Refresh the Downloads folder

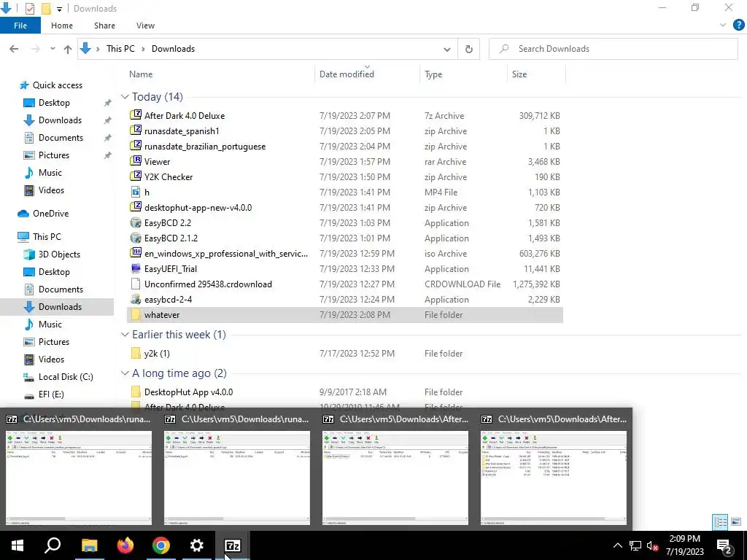pos(469,49)
